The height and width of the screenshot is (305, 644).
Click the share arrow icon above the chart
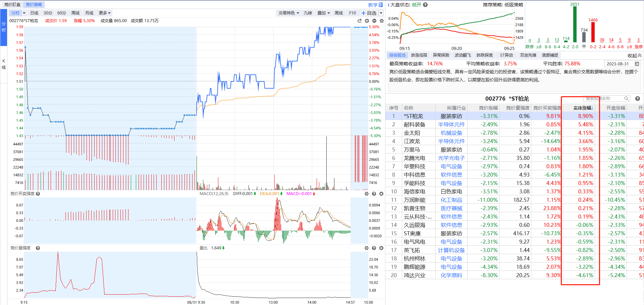click(x=360, y=21)
